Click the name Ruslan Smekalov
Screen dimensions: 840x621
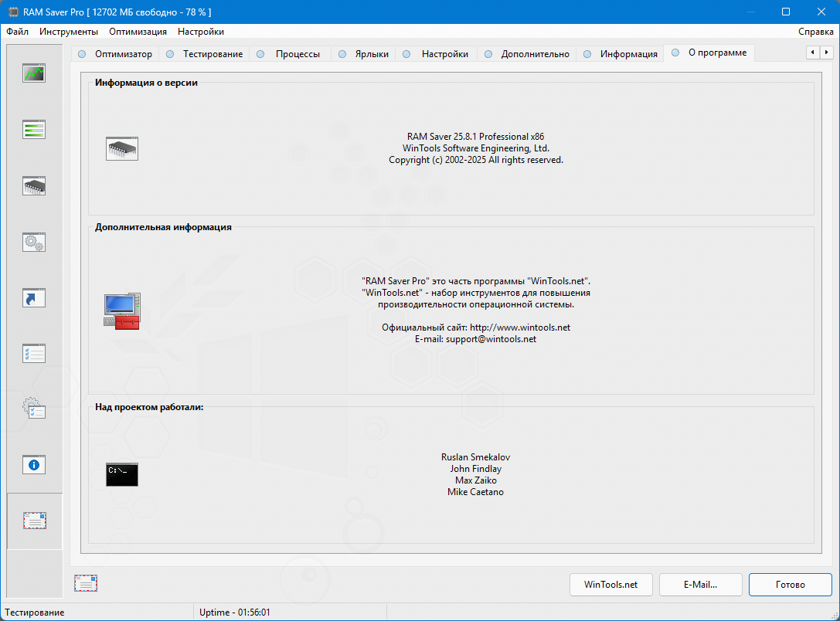point(476,457)
